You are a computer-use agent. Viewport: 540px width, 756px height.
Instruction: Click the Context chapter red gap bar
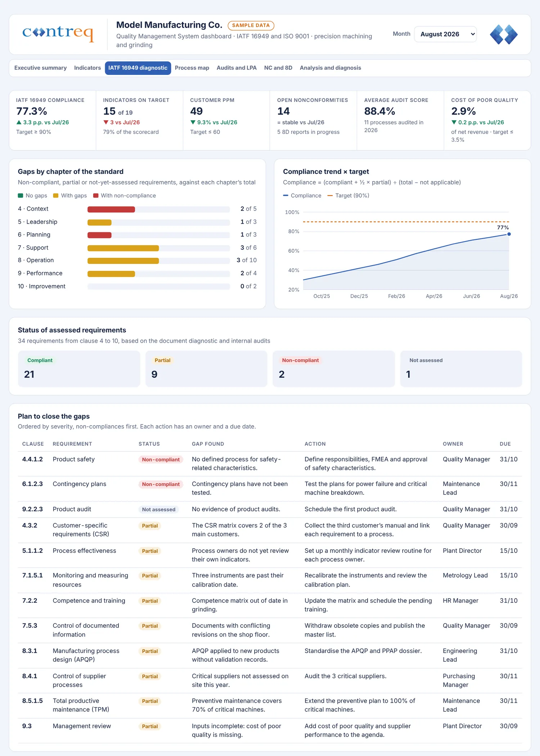(x=111, y=209)
